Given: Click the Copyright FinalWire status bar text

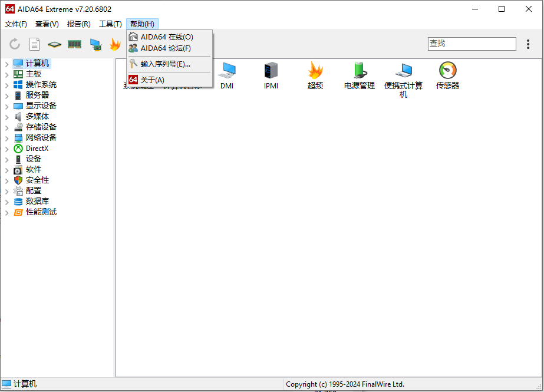Looking at the screenshot, I should tap(345, 384).
